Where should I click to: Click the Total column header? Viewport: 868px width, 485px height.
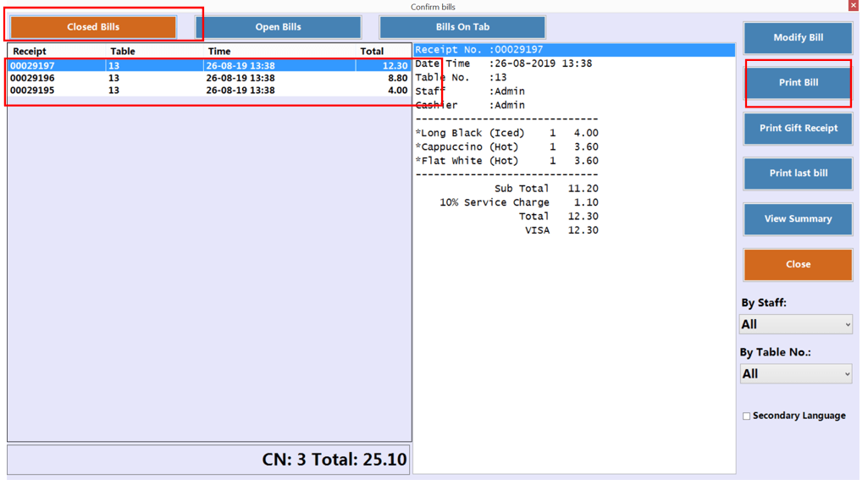pos(372,52)
